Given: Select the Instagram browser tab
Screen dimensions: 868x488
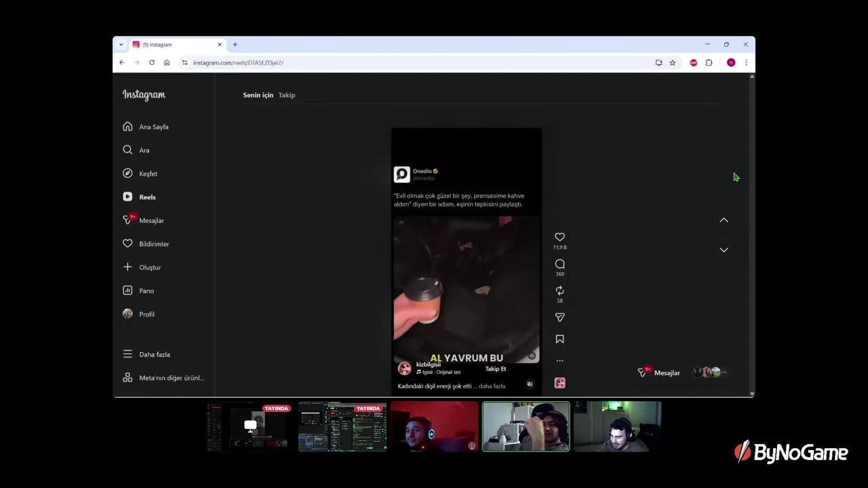Looking at the screenshot, I should tap(177, 45).
